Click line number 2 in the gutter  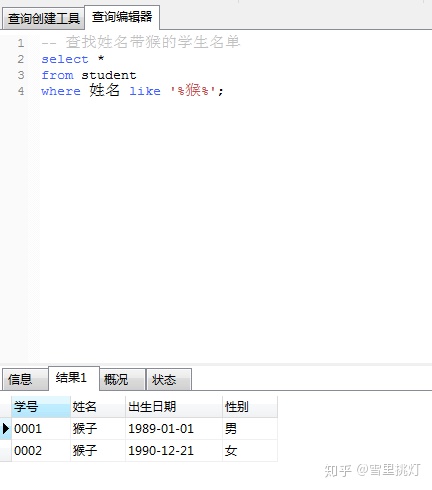point(21,59)
